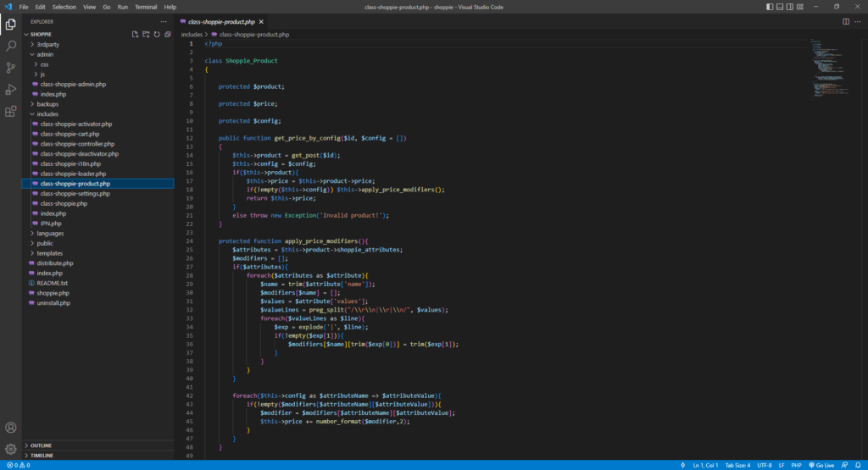Image resolution: width=868 pixels, height=470 pixels.
Task: Click the includes breadcrumb segment
Action: click(192, 34)
